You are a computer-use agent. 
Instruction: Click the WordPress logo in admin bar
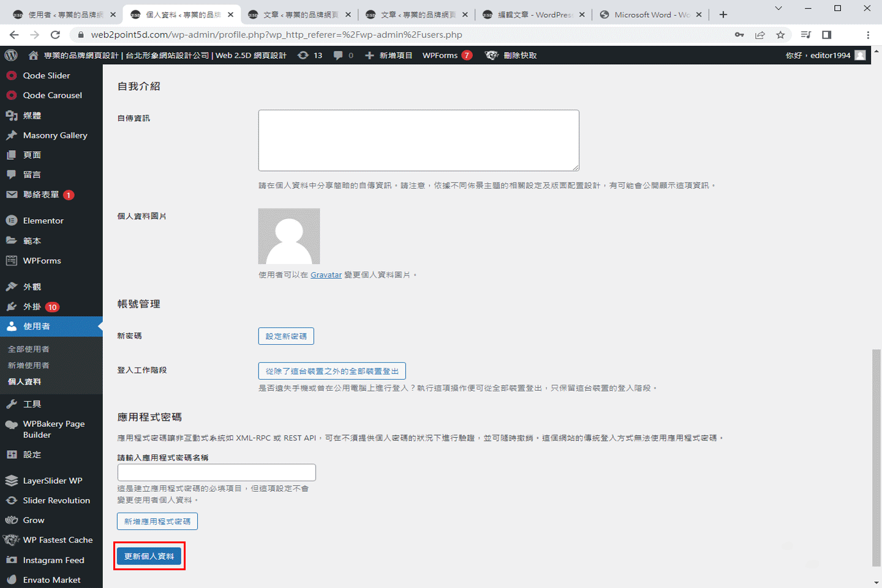(11, 55)
